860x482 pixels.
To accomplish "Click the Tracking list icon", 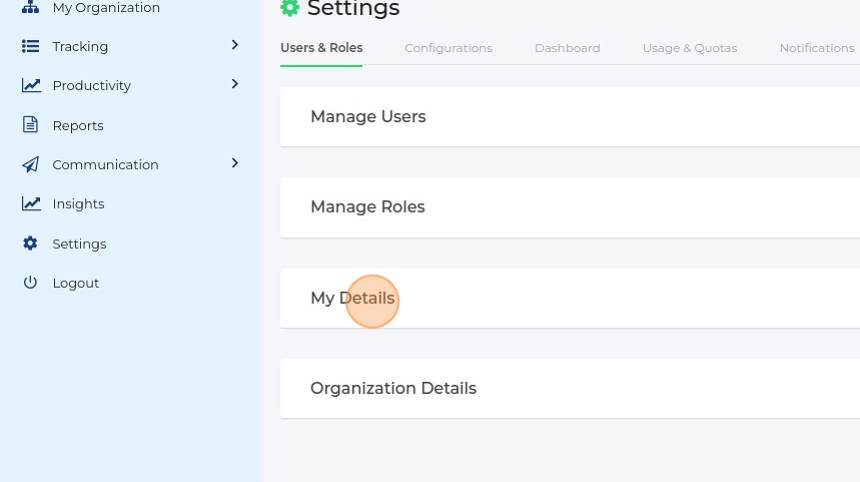I will click(30, 47).
